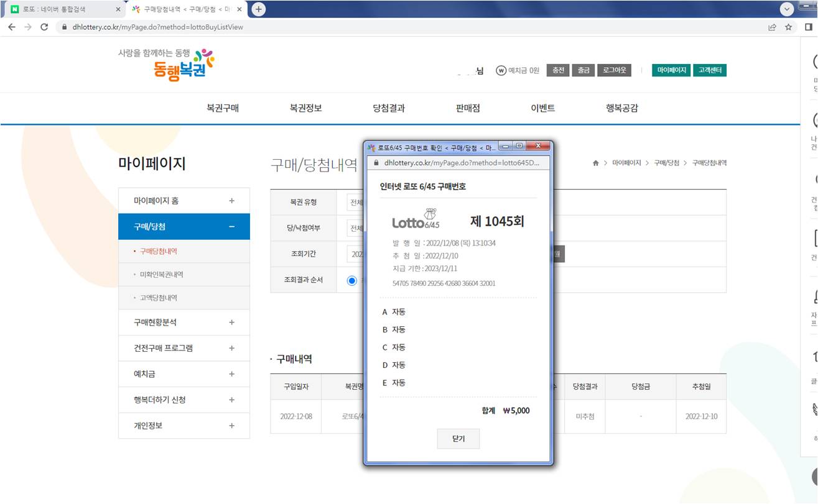Open the 당/낙첨여부 dropdown

click(356, 228)
